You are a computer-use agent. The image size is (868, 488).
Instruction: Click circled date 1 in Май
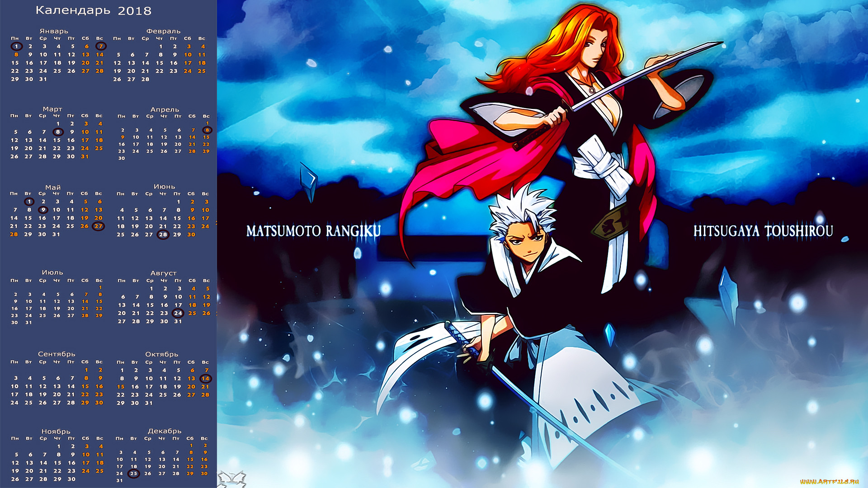click(29, 202)
